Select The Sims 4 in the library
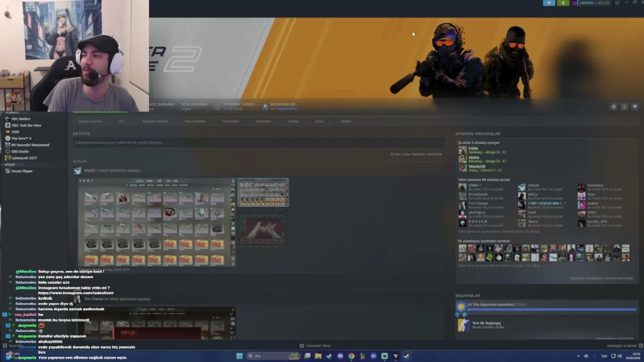 [x=21, y=138]
